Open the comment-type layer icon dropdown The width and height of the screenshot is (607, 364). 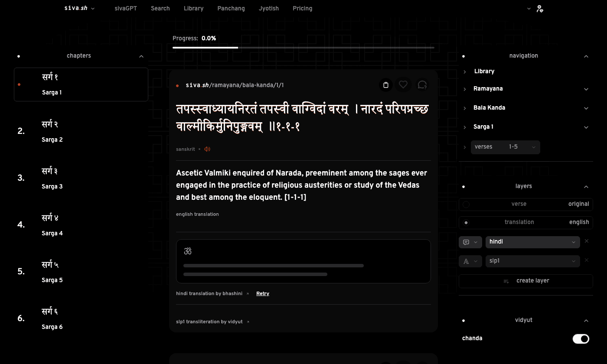(470, 242)
